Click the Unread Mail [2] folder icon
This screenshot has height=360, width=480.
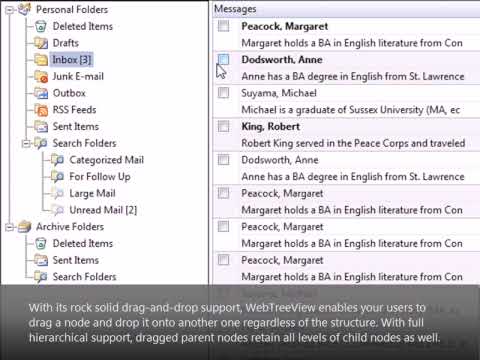coord(57,210)
